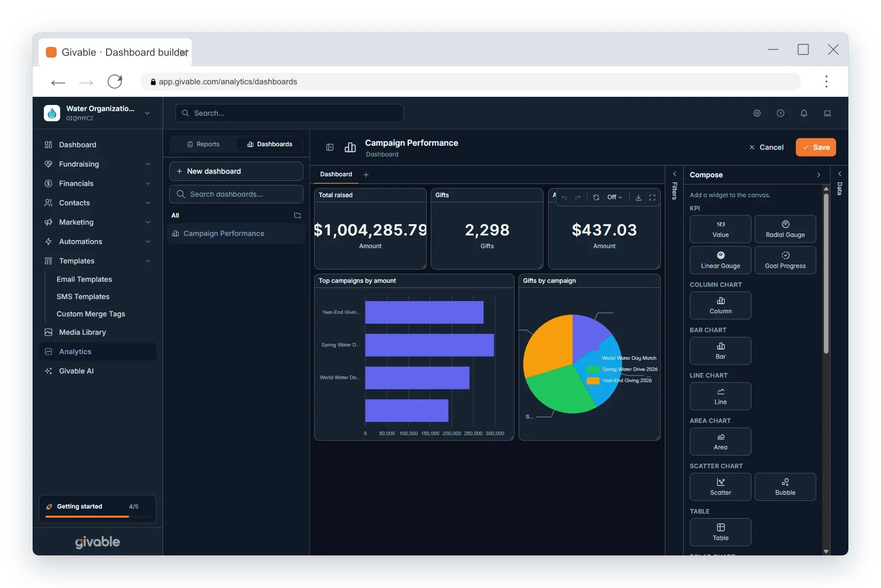
Task: Add a Line chart widget
Action: point(720,396)
